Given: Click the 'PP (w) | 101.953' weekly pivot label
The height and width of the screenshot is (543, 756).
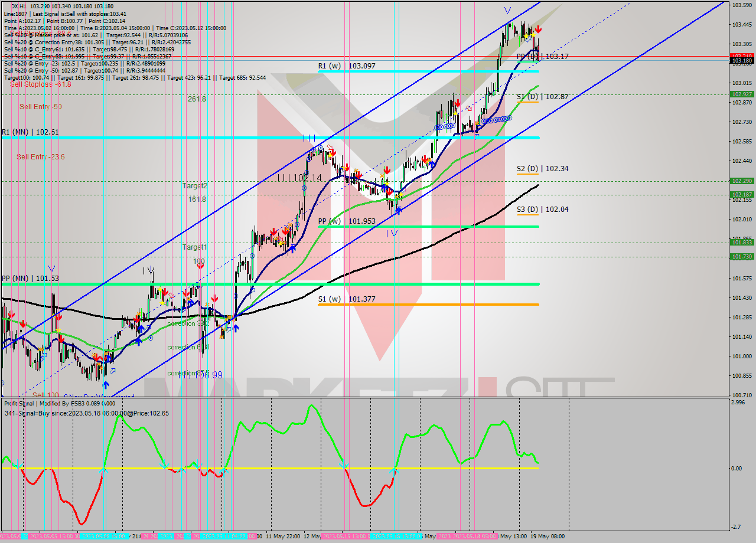Looking at the screenshot, I should (x=347, y=221).
